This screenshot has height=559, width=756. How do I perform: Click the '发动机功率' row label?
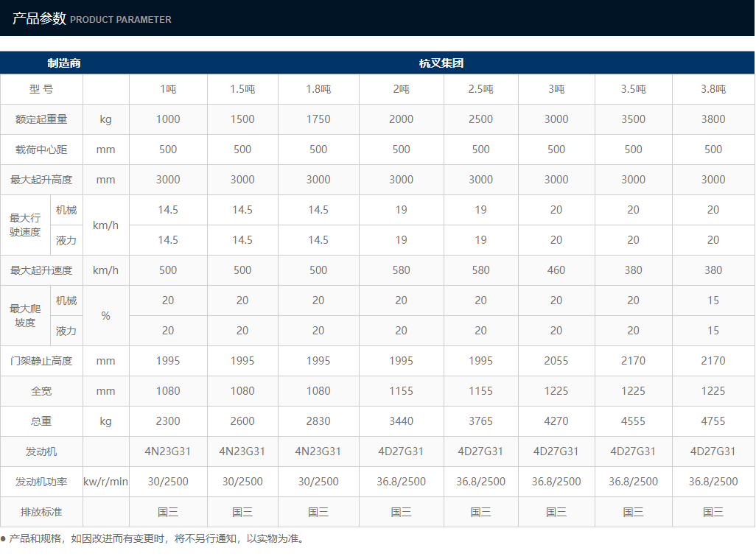click(41, 482)
